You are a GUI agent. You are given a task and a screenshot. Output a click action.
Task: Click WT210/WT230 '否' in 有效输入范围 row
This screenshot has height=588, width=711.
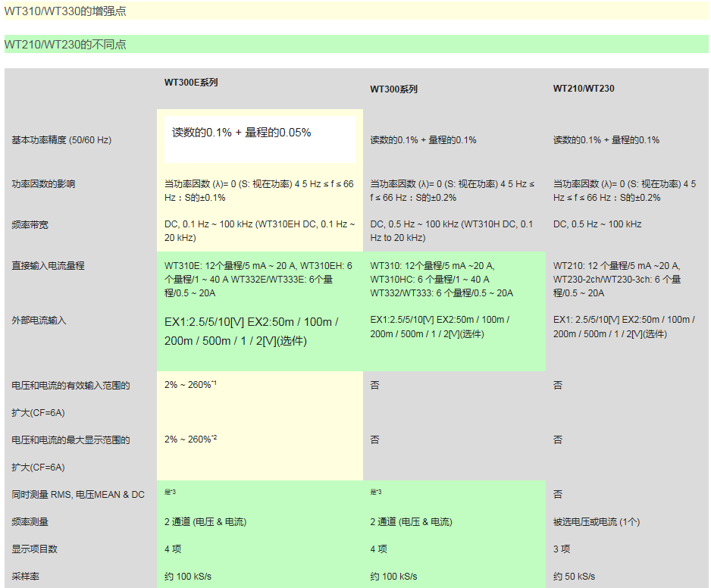558,386
